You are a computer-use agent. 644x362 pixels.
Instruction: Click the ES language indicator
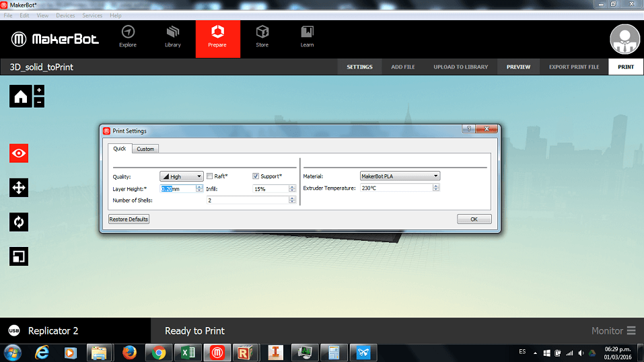(x=522, y=352)
